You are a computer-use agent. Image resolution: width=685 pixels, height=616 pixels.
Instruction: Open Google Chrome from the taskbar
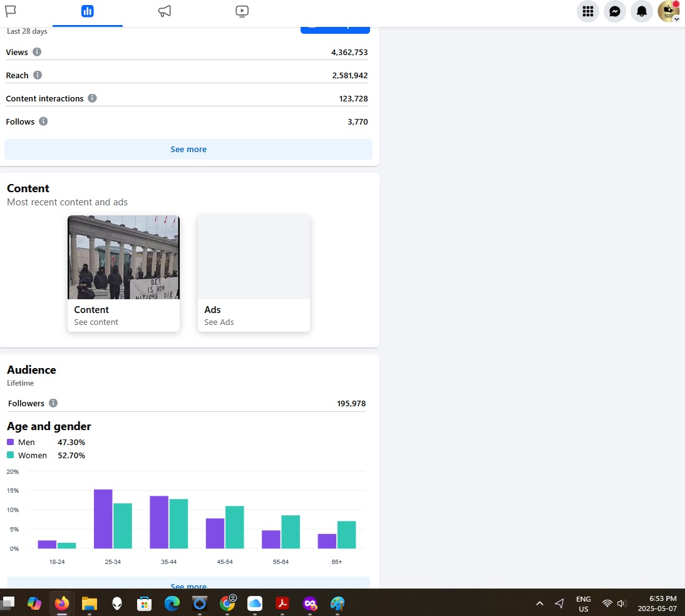pos(227,603)
